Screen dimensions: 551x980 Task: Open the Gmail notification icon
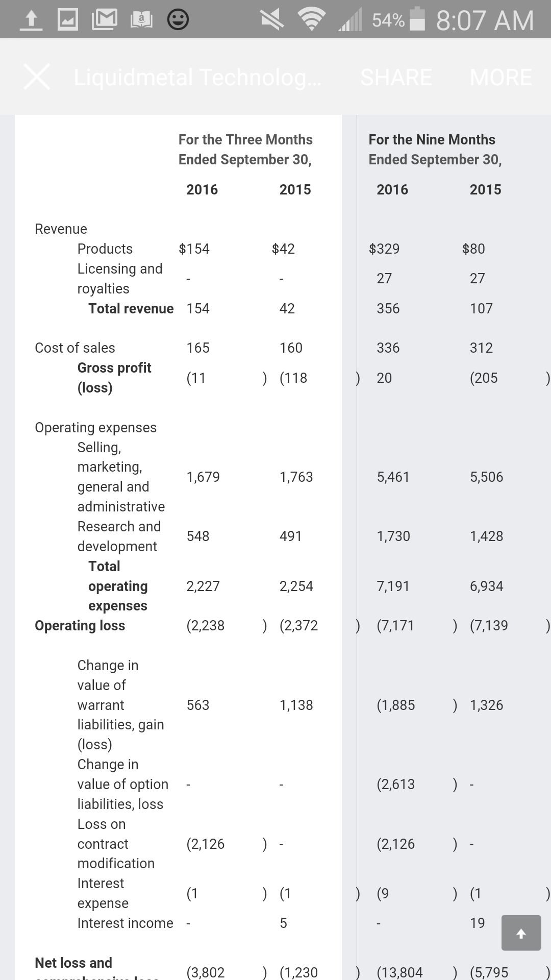(x=104, y=20)
